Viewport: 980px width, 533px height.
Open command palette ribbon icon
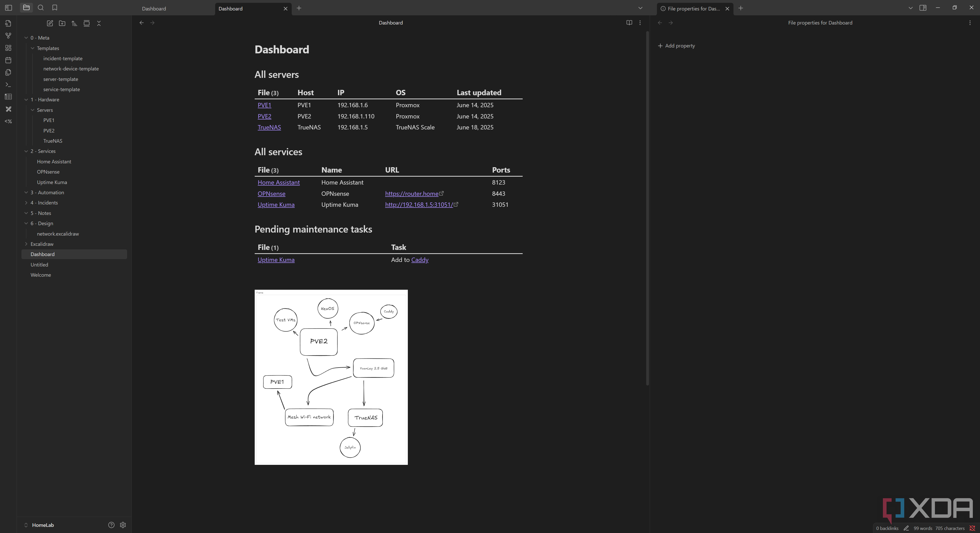pyautogui.click(x=8, y=84)
